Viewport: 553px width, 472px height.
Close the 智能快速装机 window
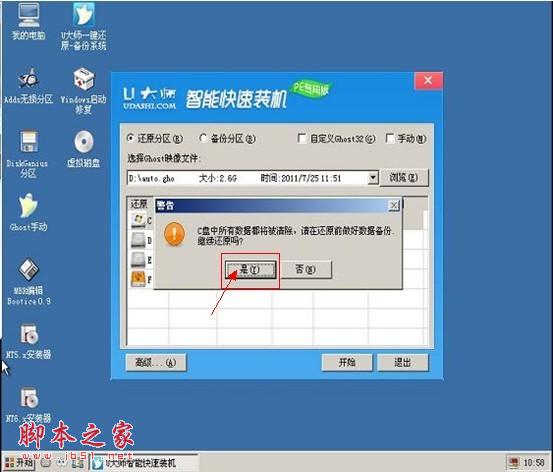(x=428, y=80)
